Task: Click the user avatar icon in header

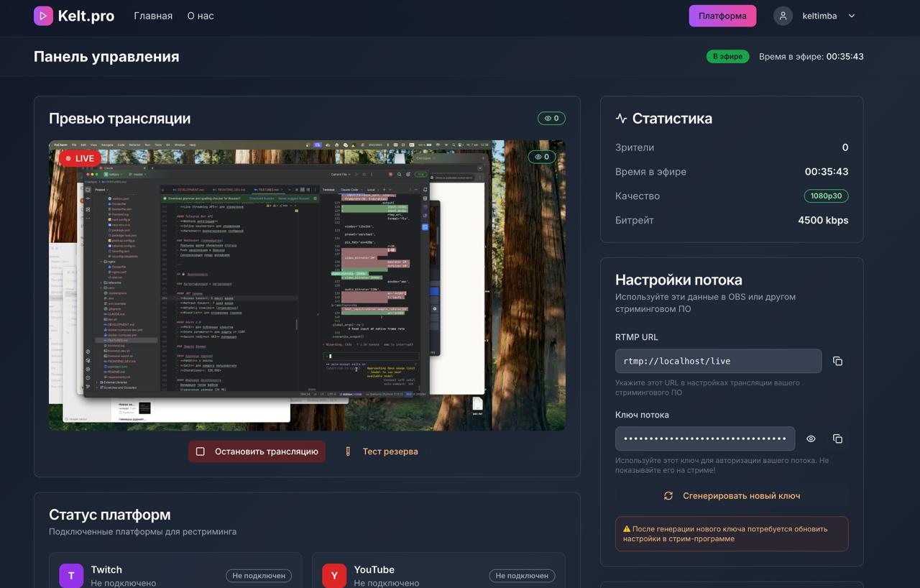Action: (x=782, y=15)
